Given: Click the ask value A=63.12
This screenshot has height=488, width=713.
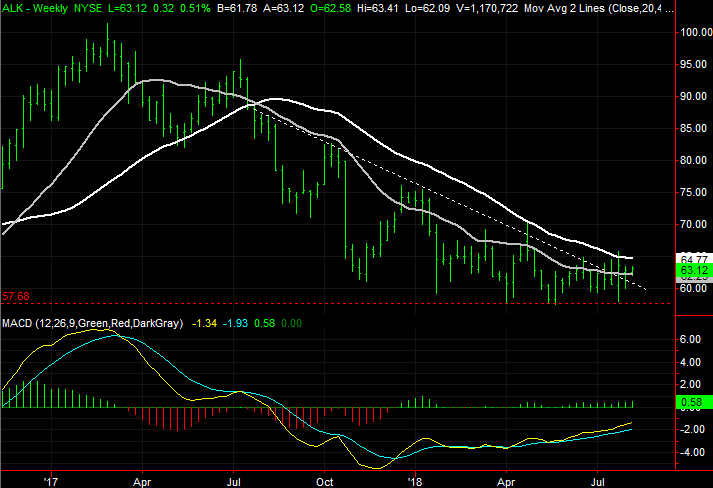Looking at the screenshot, I should click(283, 8).
